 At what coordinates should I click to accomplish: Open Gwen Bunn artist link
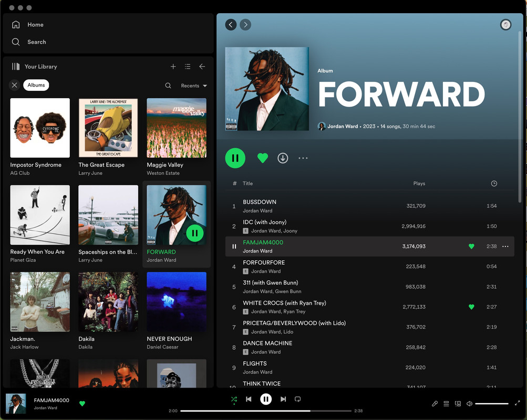(x=288, y=291)
